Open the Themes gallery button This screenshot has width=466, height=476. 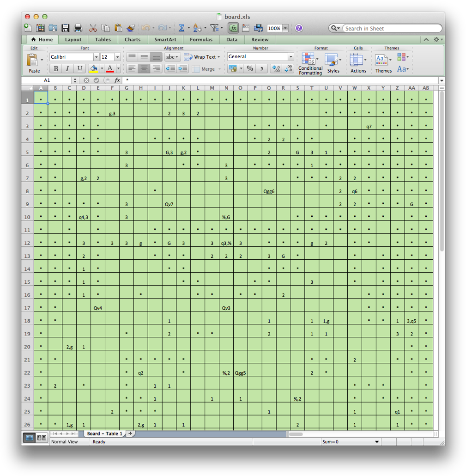tap(383, 63)
